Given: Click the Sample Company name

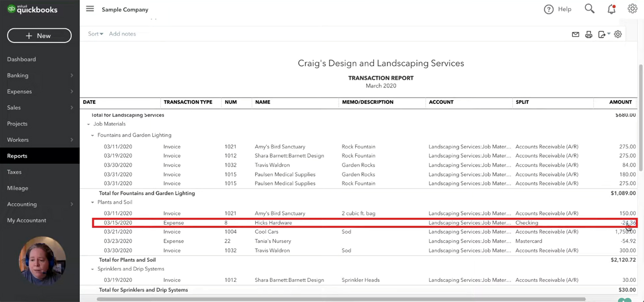Looking at the screenshot, I should pyautogui.click(x=125, y=9).
